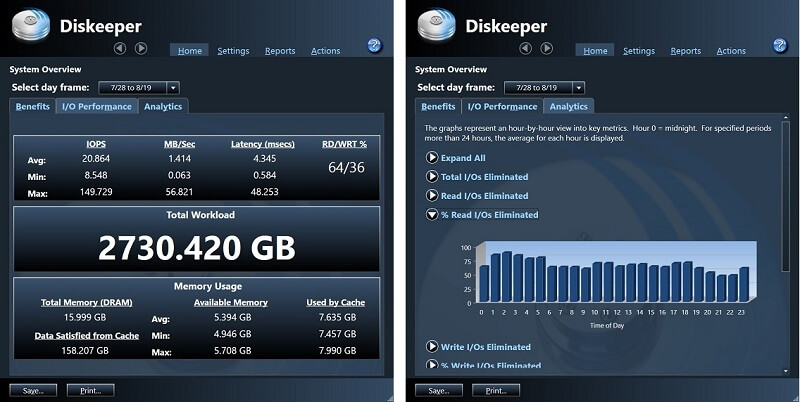Expand Write I/Os Eliminated graph

[x=479, y=346]
